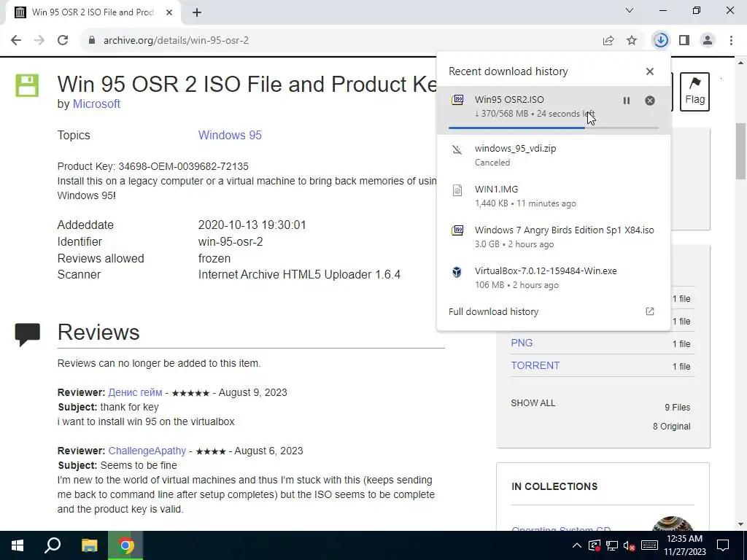This screenshot has height=560, width=747.
Task: Click the muted volume tray icon
Action: tap(630, 545)
